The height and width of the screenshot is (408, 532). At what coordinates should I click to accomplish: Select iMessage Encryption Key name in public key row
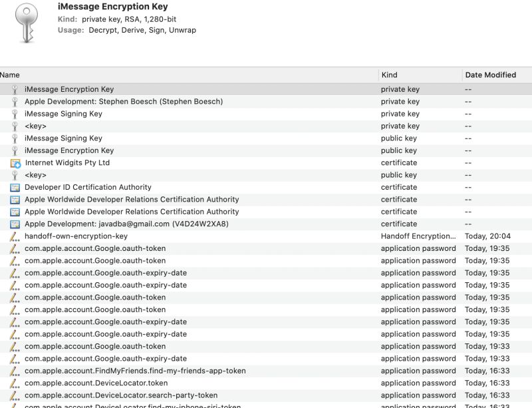pyautogui.click(x=69, y=150)
